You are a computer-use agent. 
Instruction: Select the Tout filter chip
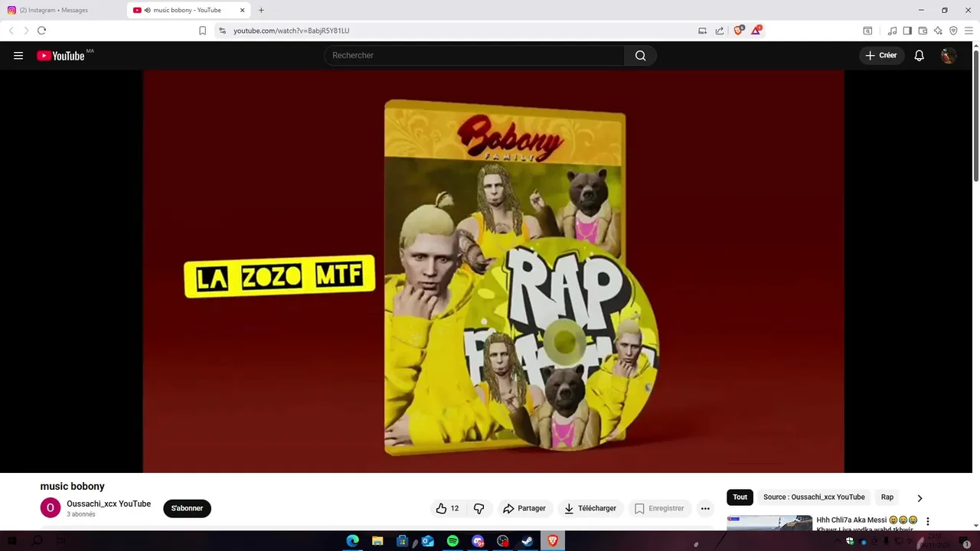(740, 497)
